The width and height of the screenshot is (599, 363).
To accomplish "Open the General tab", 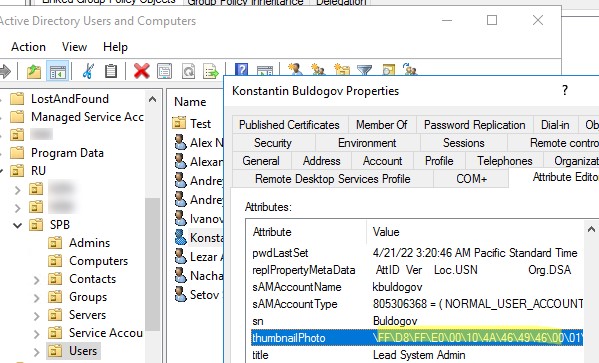I will pos(261,160).
